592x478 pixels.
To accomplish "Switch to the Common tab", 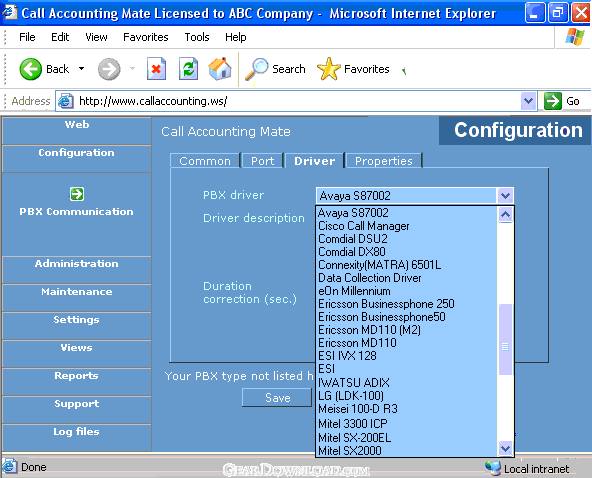I will tap(205, 161).
